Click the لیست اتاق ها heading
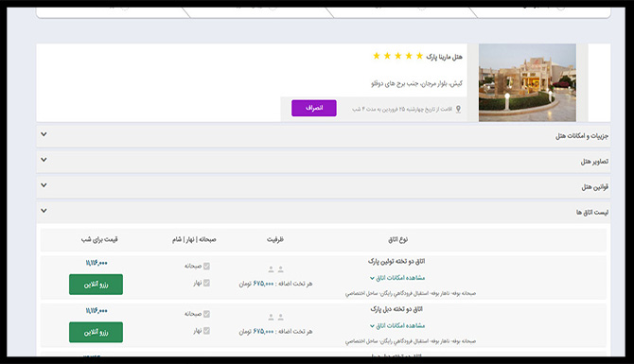Image resolution: width=634 pixels, height=364 pixels. [x=592, y=212]
